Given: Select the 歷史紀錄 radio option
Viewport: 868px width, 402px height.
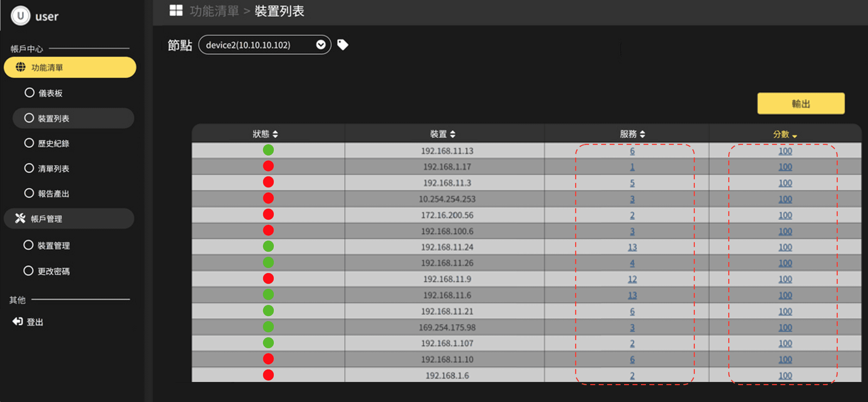Looking at the screenshot, I should pyautogui.click(x=29, y=143).
